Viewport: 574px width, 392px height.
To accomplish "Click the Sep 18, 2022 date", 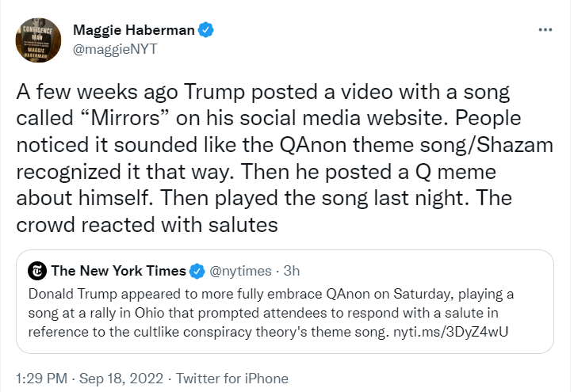I will (121, 379).
